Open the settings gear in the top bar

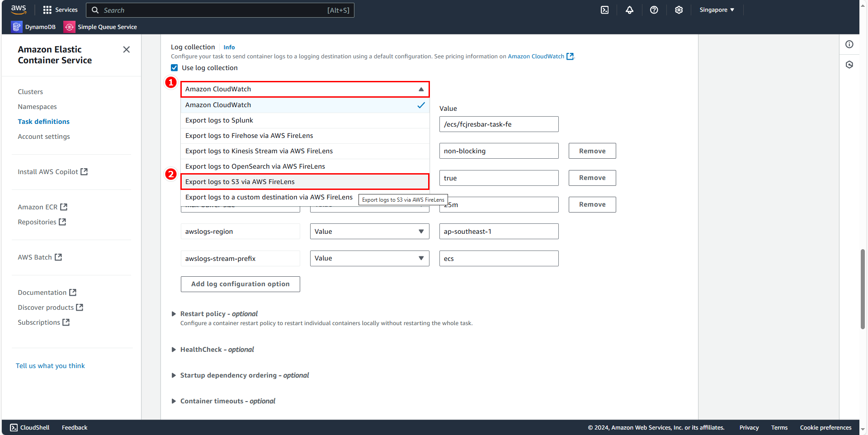point(679,10)
